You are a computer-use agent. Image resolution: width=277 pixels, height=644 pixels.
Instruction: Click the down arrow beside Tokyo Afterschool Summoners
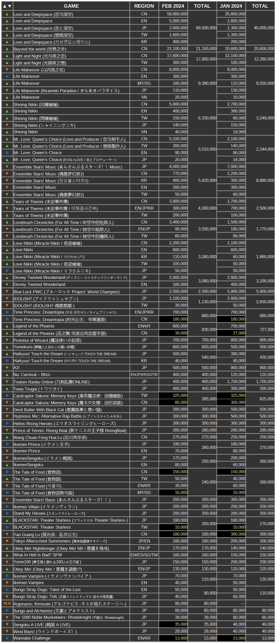click(x=7, y=541)
